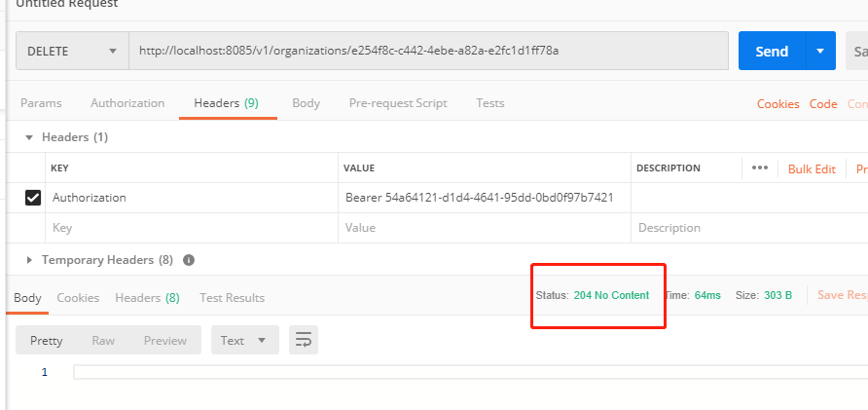Click the 204 No Content status text
Viewport: 868px width, 410px height.
tap(611, 295)
